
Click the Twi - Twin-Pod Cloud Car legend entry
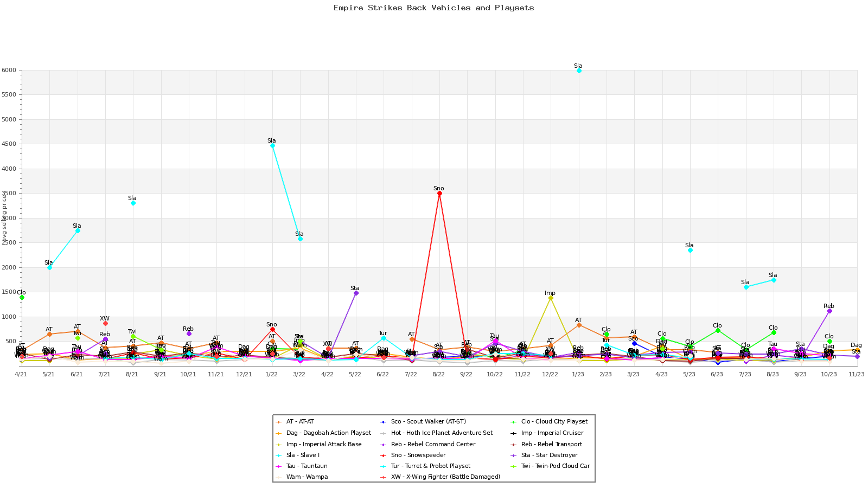[550, 466]
